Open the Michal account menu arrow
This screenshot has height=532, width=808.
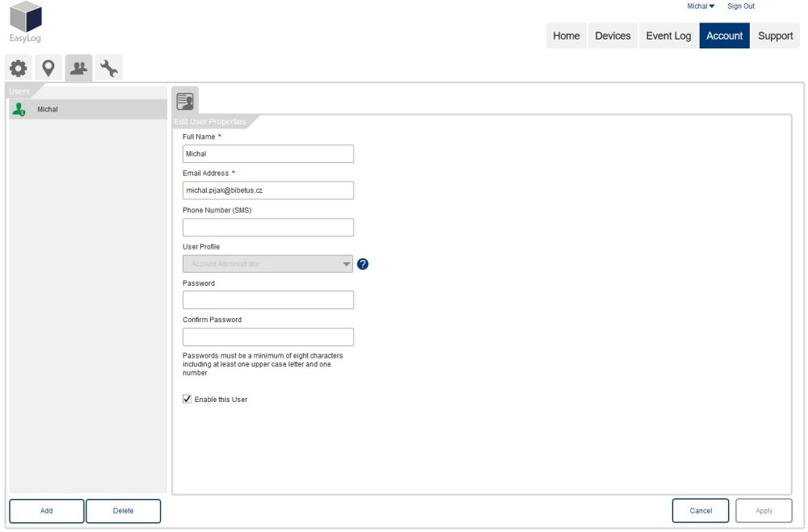click(711, 6)
